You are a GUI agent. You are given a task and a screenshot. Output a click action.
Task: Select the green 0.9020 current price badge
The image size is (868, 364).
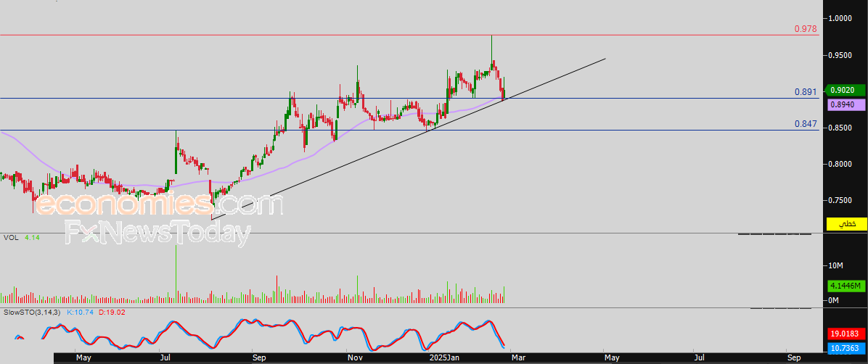846,90
